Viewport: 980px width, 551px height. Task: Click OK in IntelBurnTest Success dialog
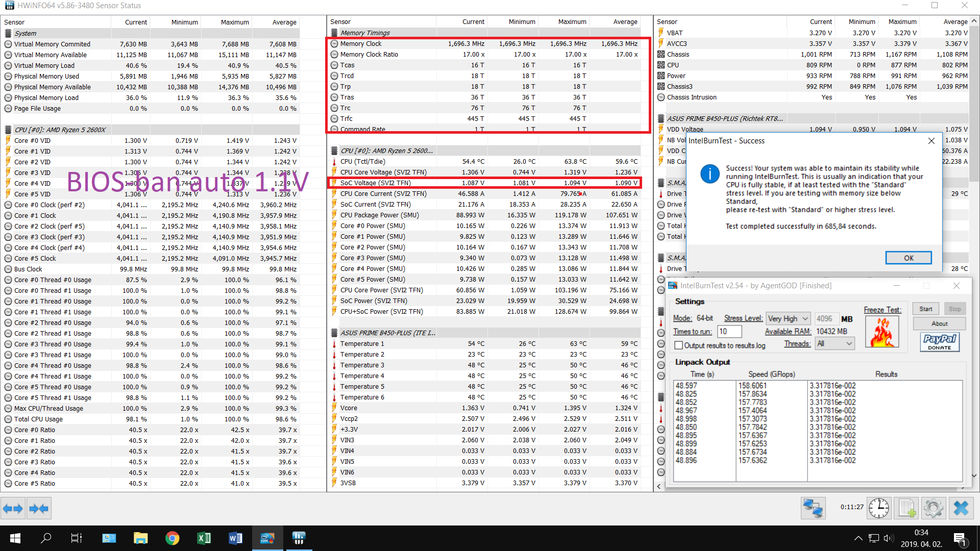tap(909, 258)
